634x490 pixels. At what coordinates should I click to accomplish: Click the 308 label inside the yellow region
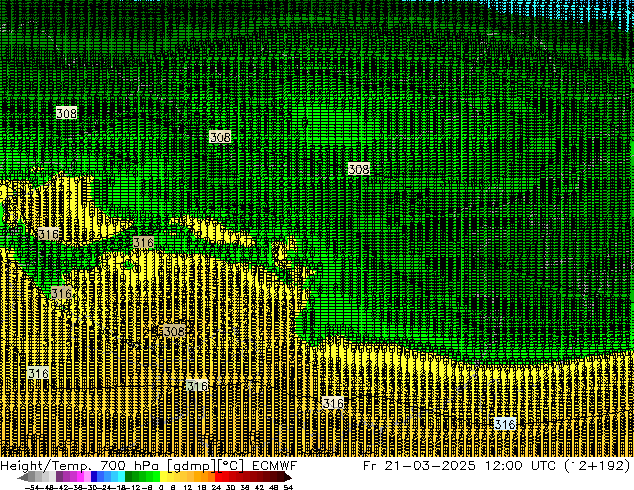[174, 331]
